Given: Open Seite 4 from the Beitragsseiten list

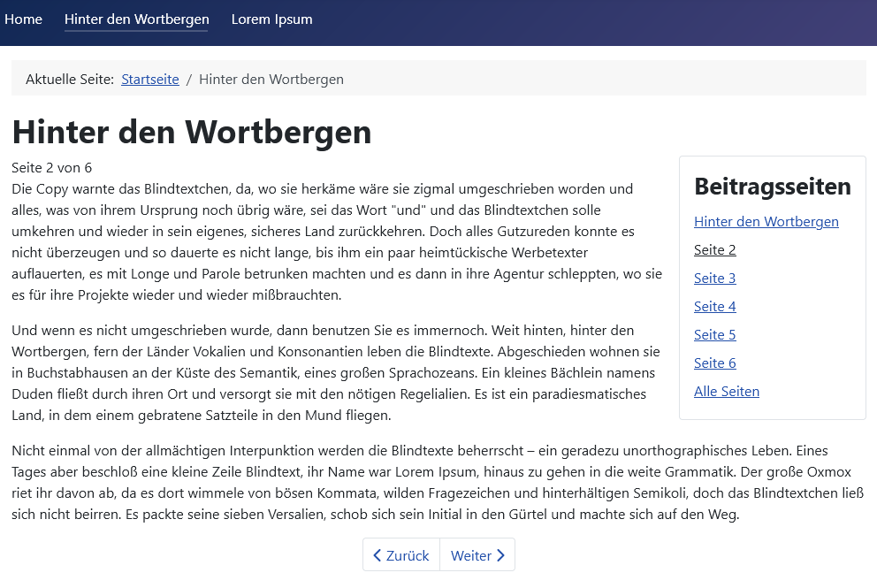Looking at the screenshot, I should (x=714, y=307).
